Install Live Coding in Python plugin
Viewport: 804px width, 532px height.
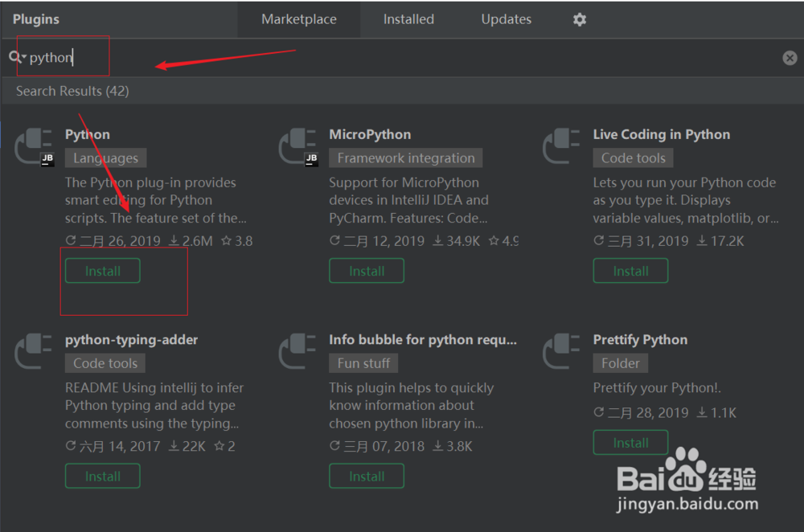click(x=630, y=271)
